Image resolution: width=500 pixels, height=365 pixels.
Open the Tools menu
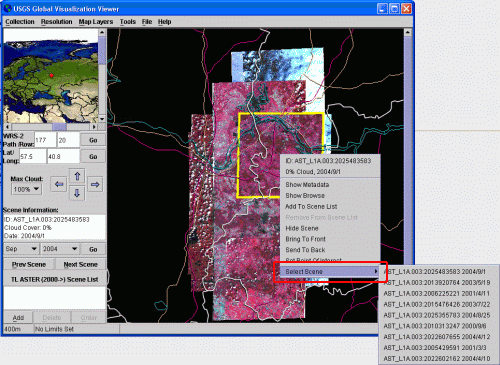point(128,22)
